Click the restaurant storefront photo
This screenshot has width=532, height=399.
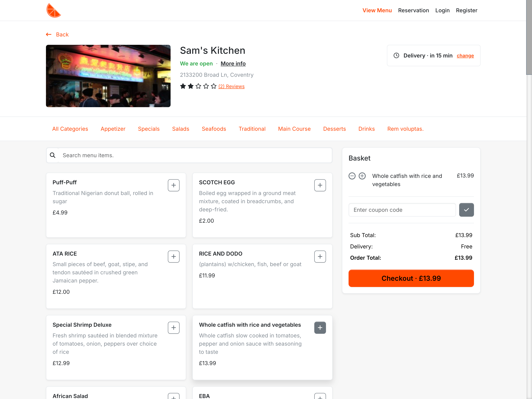pyautogui.click(x=108, y=76)
